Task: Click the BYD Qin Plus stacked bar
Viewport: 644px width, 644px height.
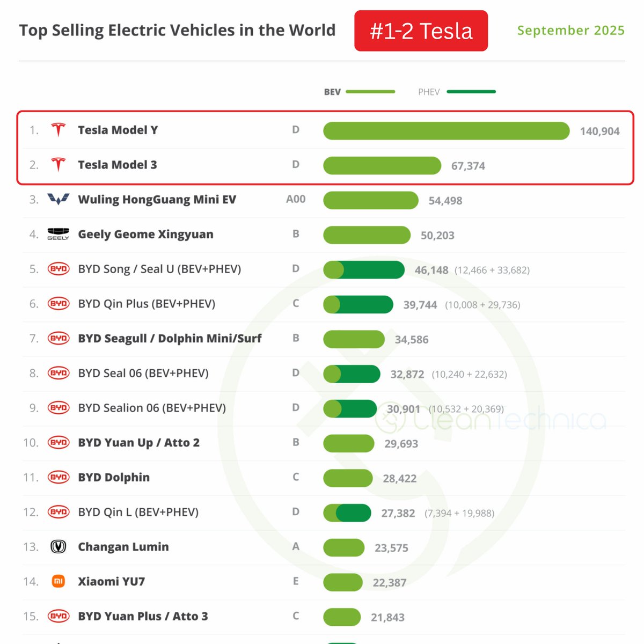Action: click(x=358, y=304)
